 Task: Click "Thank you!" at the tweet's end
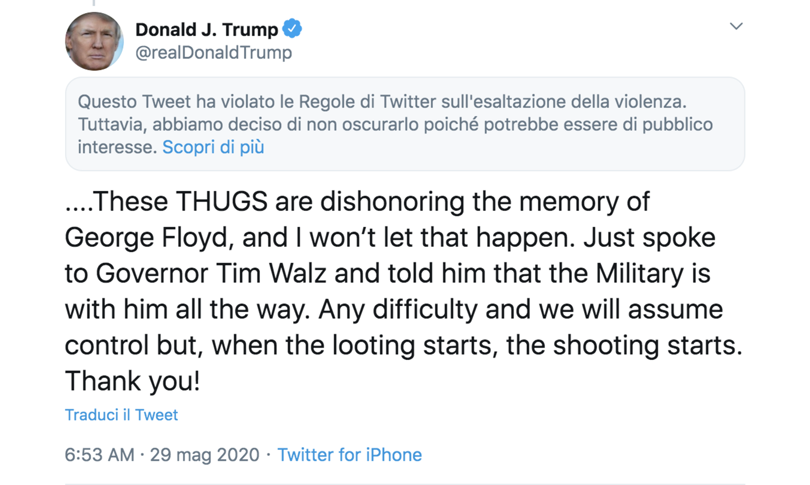pos(133,380)
